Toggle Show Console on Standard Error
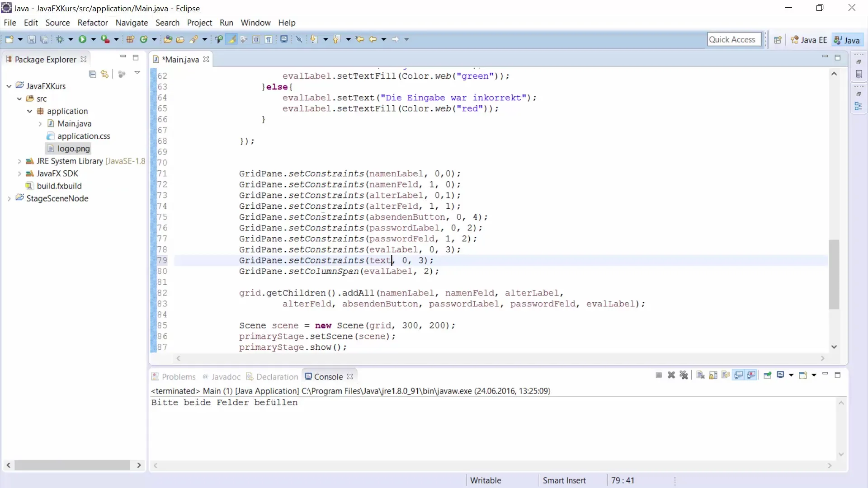The image size is (868, 488). pos(751,375)
